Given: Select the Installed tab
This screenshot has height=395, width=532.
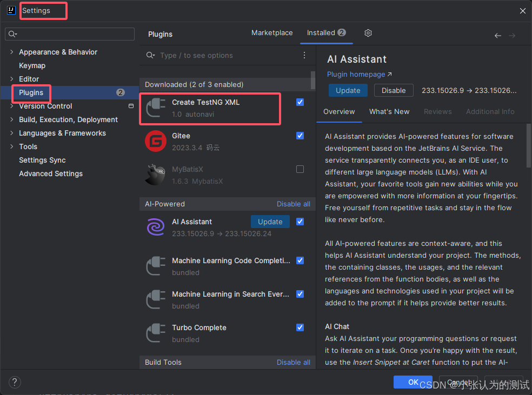Looking at the screenshot, I should click(x=326, y=33).
